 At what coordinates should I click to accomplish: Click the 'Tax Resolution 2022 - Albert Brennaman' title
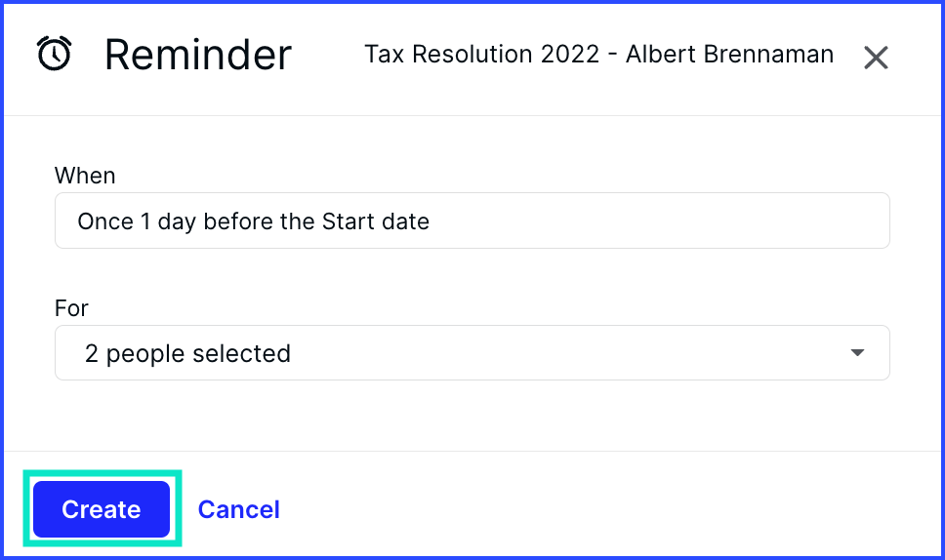tap(599, 55)
